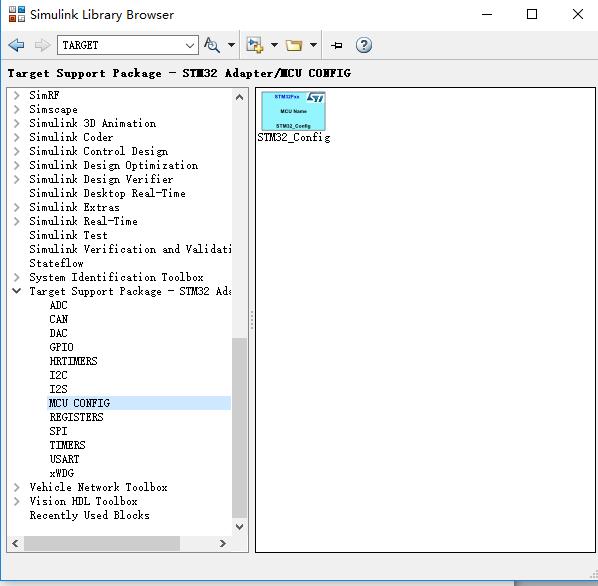This screenshot has width=598, height=586.
Task: Open the search options dropdown arrow
Action: [231, 45]
